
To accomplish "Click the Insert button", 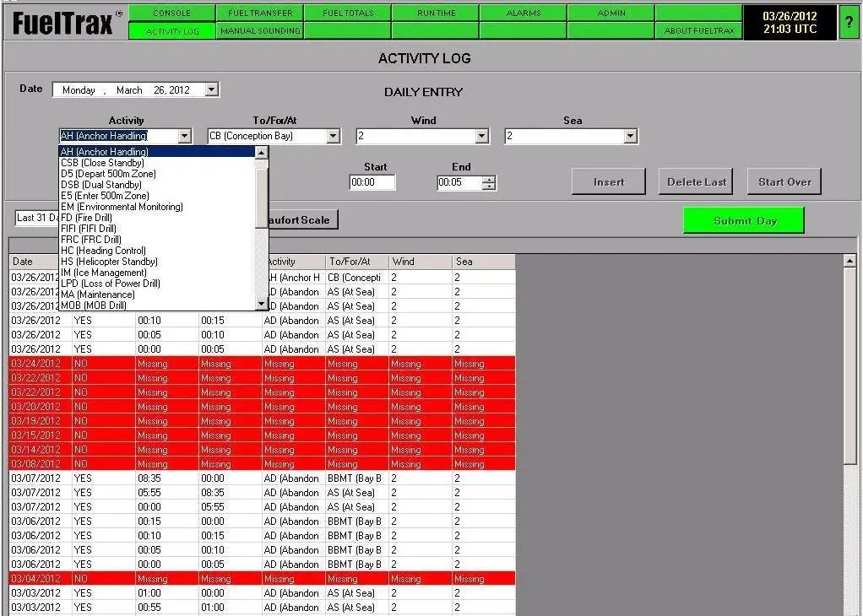I will [609, 182].
